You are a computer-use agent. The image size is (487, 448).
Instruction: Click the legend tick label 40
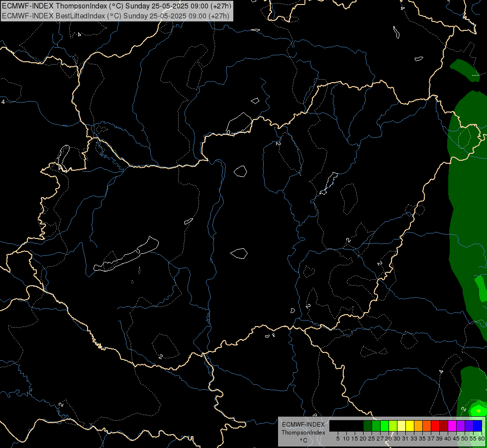(448, 439)
